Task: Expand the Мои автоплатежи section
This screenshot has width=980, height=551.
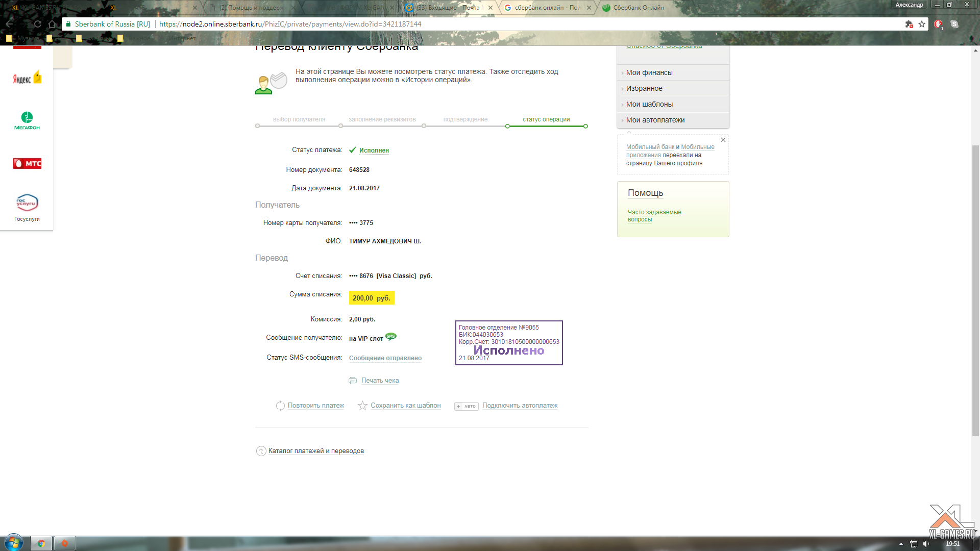Action: tap(655, 120)
